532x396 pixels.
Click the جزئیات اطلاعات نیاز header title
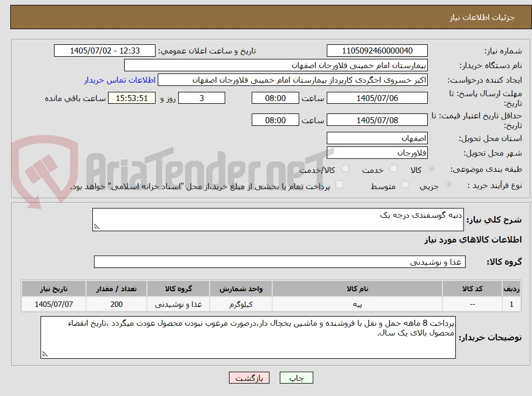coord(482,17)
